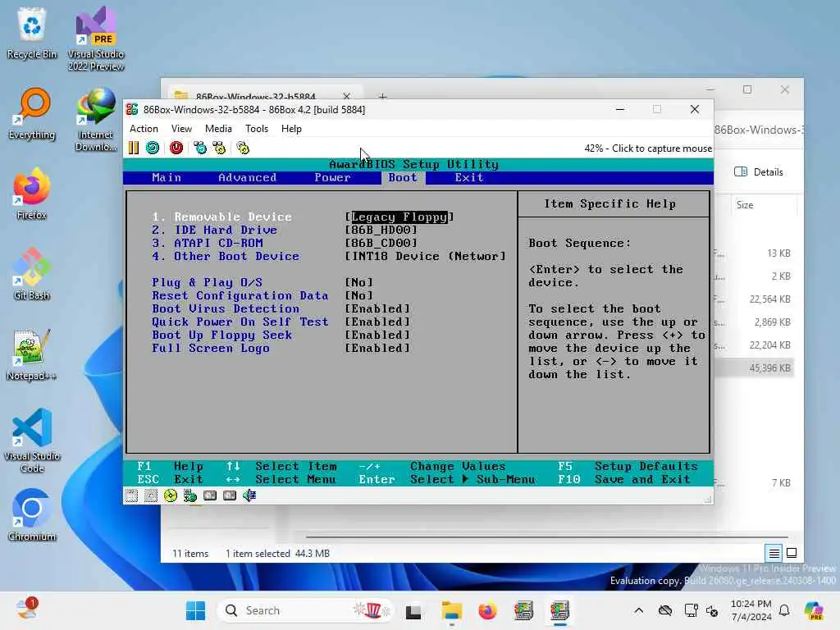Select the BIOS Advanced tab

[248, 178]
